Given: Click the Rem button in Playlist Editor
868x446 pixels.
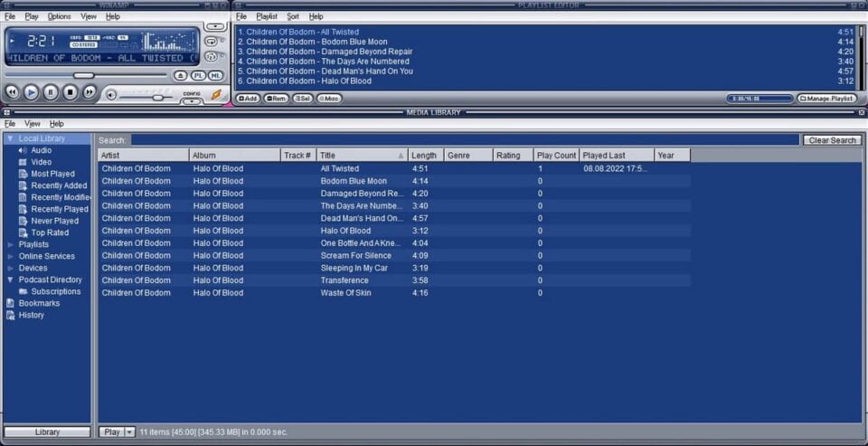Looking at the screenshot, I should point(276,98).
